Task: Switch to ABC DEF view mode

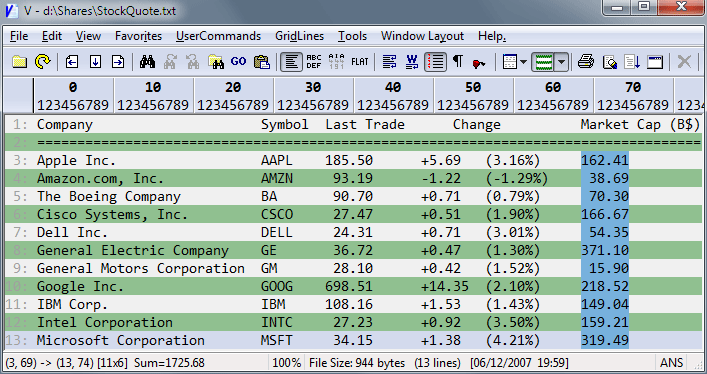Action: coord(314,62)
